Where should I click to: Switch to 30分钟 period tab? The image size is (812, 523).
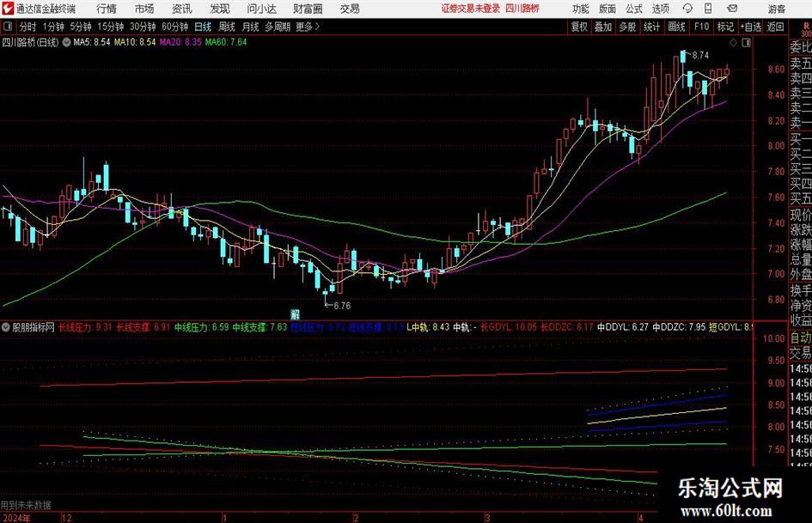(x=143, y=27)
